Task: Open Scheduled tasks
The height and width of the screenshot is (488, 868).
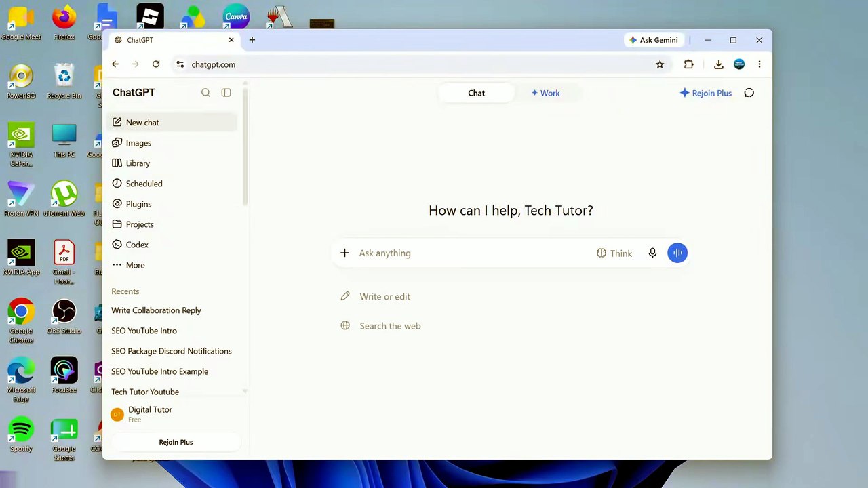Action: click(x=172, y=184)
